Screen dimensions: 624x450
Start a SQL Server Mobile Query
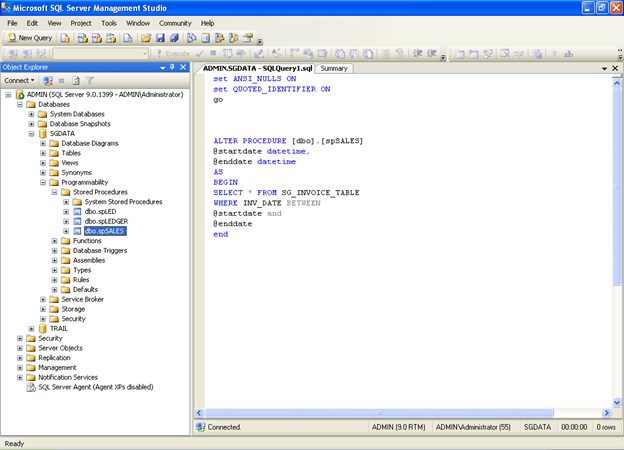(x=127, y=38)
